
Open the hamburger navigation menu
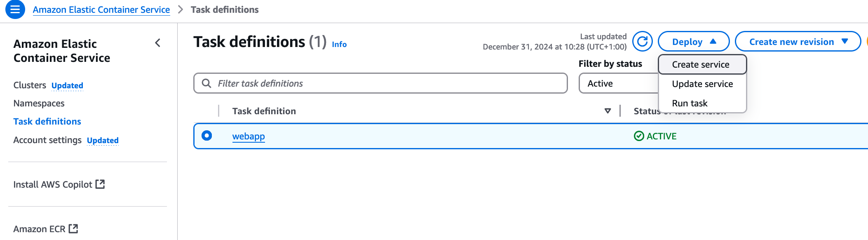(x=15, y=9)
